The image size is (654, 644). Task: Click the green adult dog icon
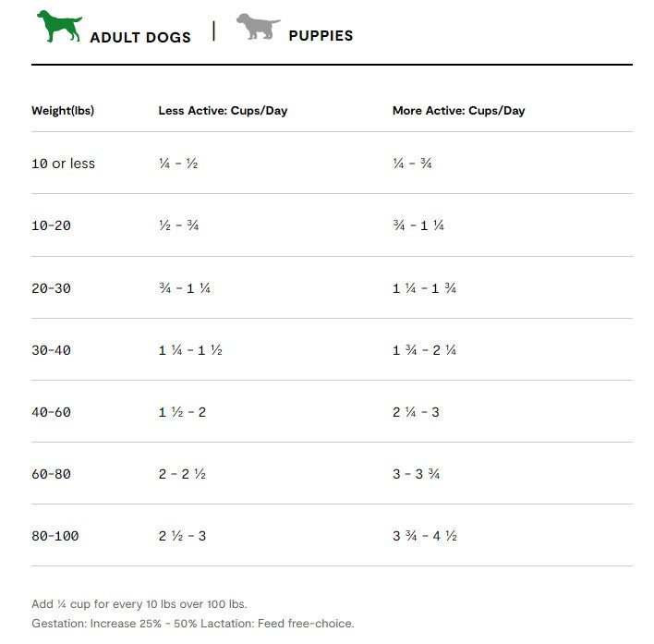[59, 26]
